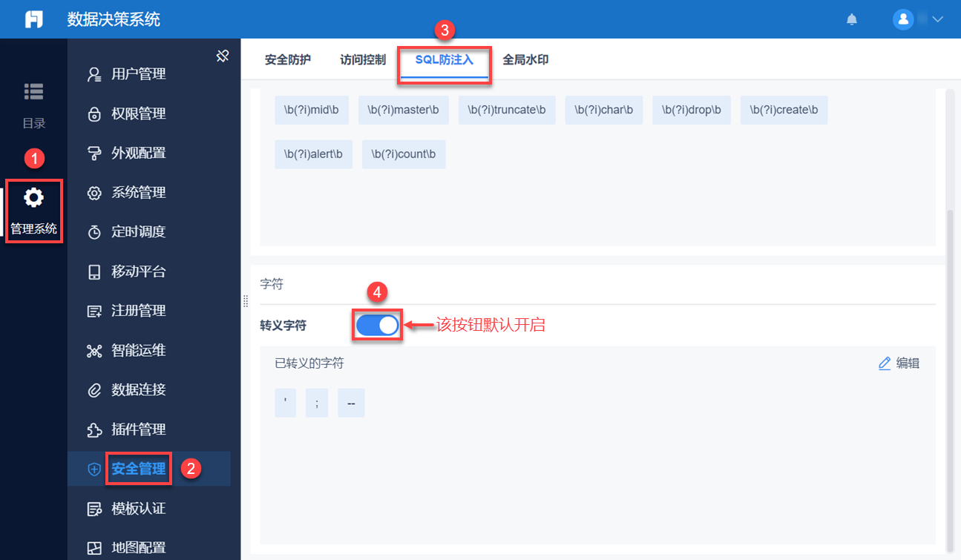Click the 安全管理 shield icon
Image resolution: width=961 pixels, height=560 pixels.
point(94,469)
